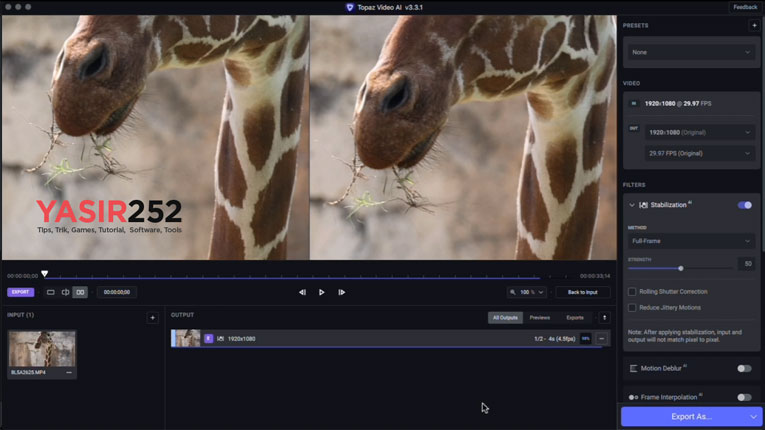Step forward to the next frame
This screenshot has width=765, height=430.
(341, 292)
